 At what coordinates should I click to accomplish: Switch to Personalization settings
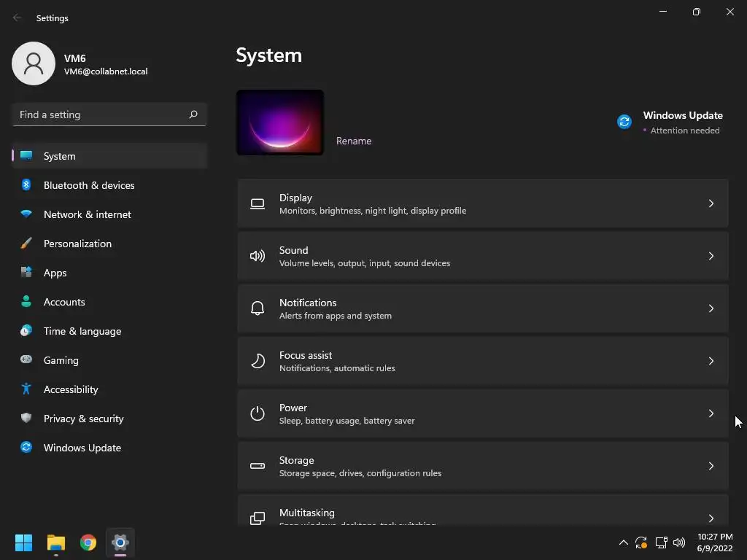109,244
